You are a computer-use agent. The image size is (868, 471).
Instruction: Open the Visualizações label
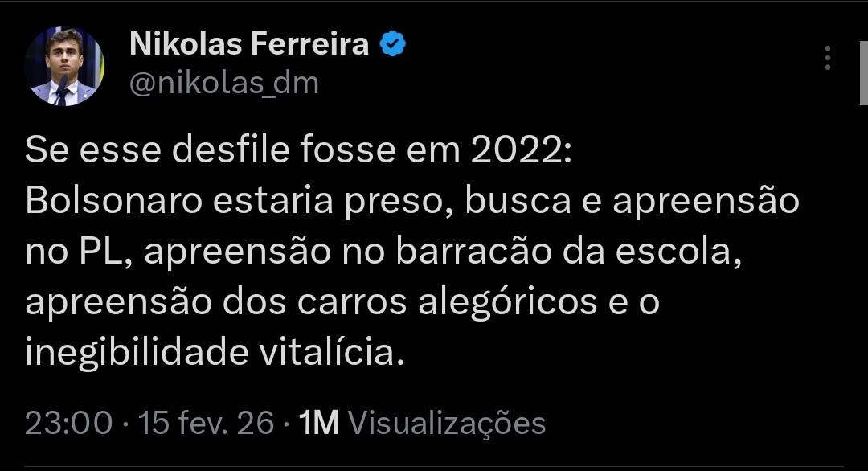(x=448, y=423)
